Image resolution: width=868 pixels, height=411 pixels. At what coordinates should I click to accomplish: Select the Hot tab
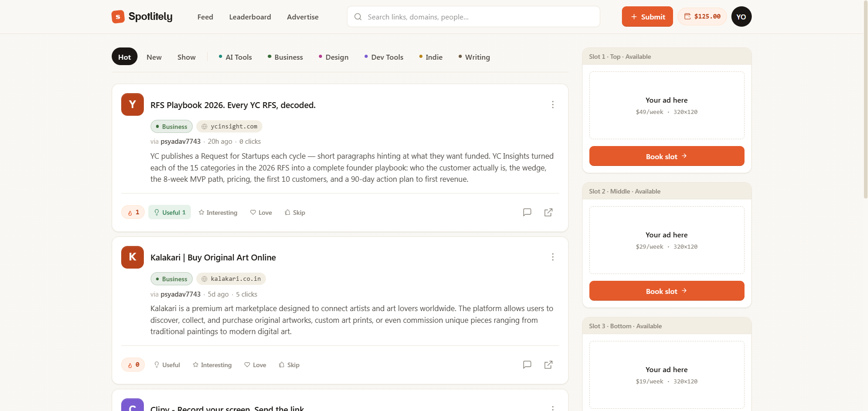point(124,57)
